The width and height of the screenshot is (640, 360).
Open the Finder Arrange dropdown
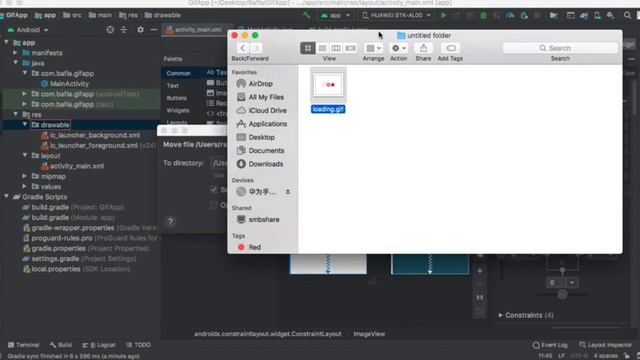tap(373, 48)
